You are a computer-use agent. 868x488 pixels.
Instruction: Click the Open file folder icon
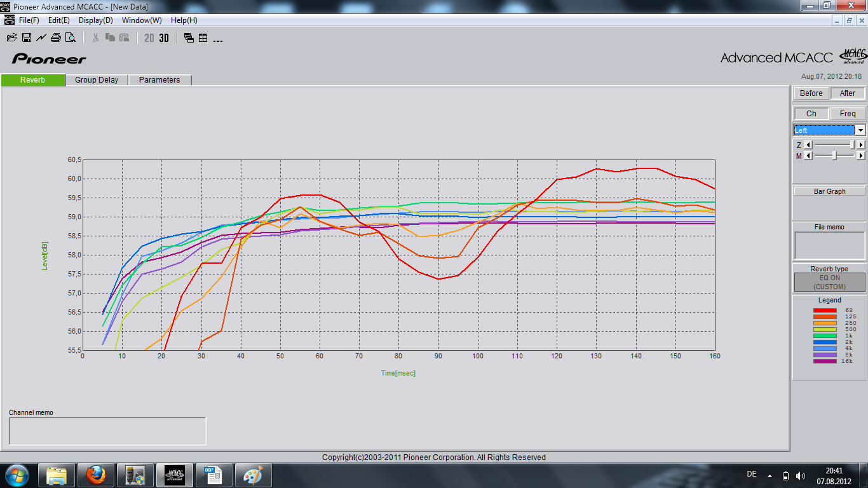click(x=11, y=37)
